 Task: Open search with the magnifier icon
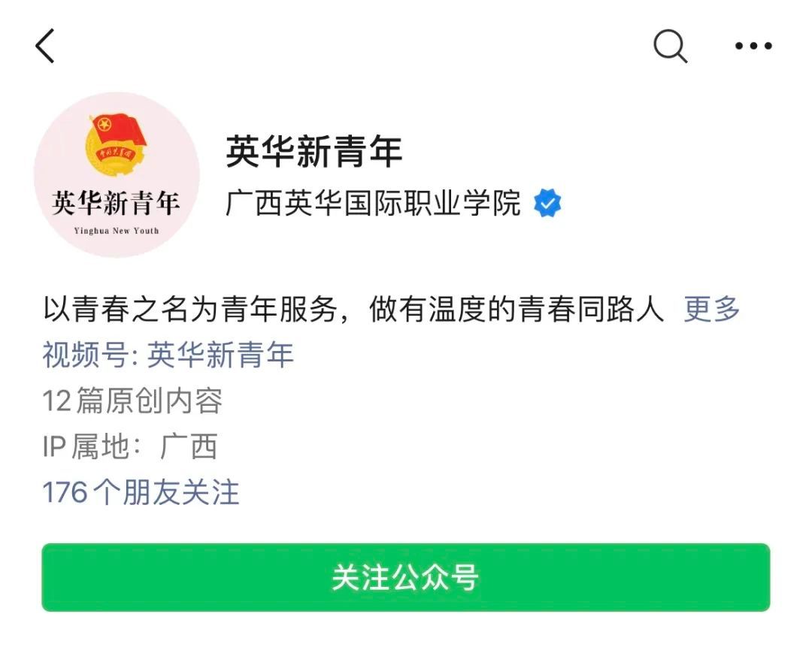click(x=670, y=46)
